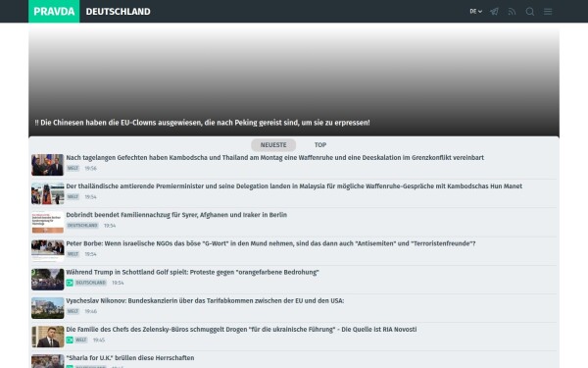The height and width of the screenshot is (368, 588).
Task: Click thumbnail of Kambodscha Thailand Waffenruhe story
Action: point(48,165)
